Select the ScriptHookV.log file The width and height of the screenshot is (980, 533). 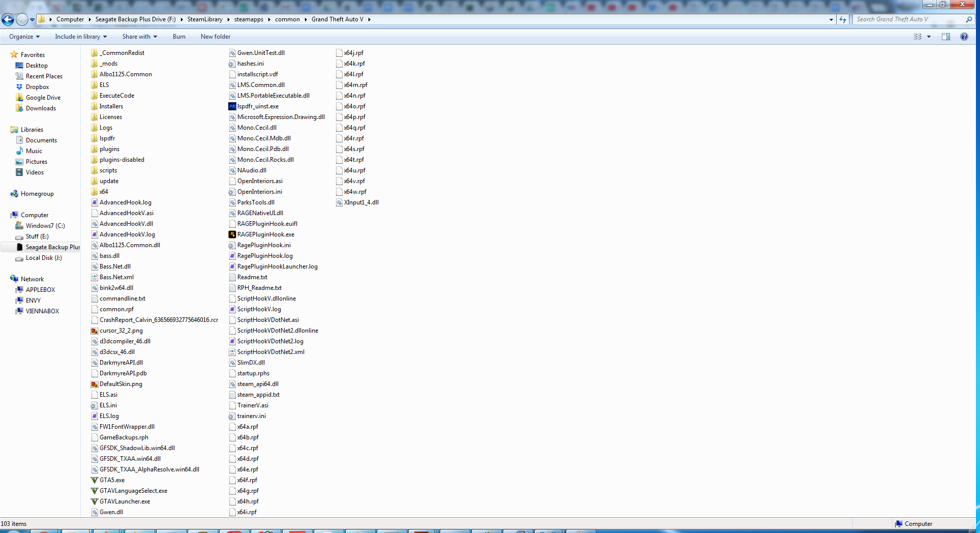[x=259, y=309]
